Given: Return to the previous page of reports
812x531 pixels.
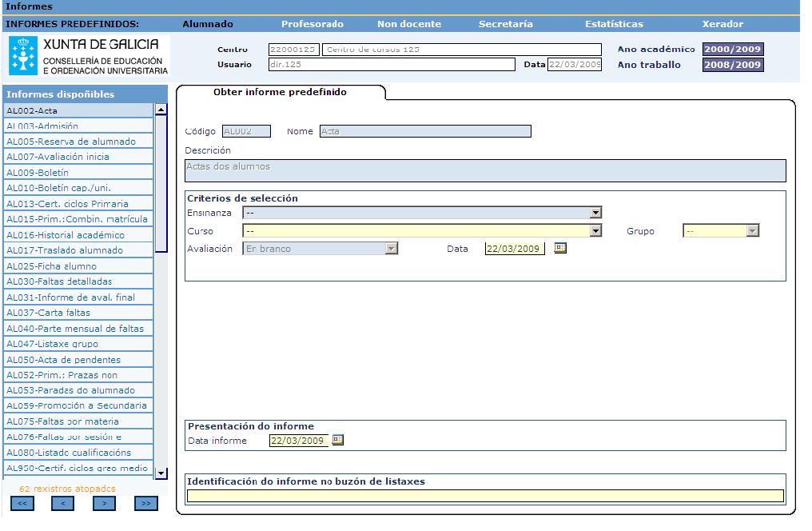Looking at the screenshot, I should pyautogui.click(x=63, y=503).
